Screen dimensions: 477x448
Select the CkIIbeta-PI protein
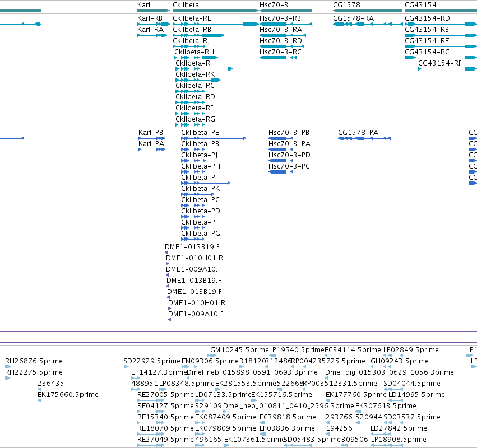tap(199, 178)
